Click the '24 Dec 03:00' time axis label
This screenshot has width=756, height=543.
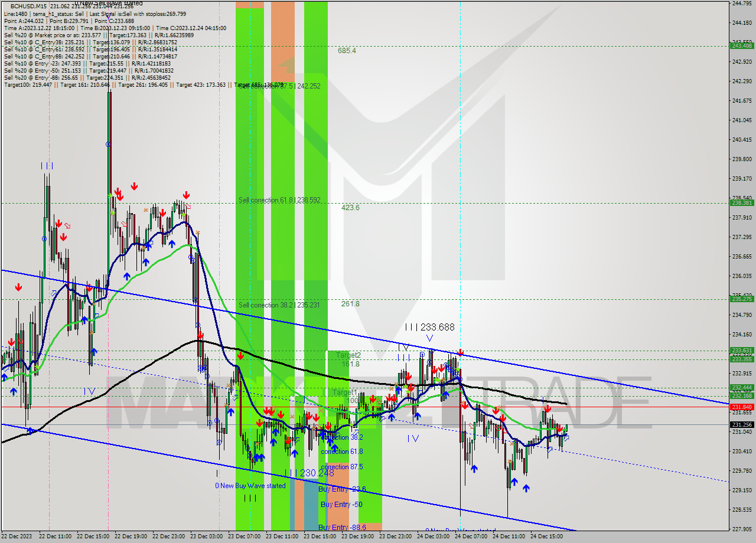(x=434, y=537)
